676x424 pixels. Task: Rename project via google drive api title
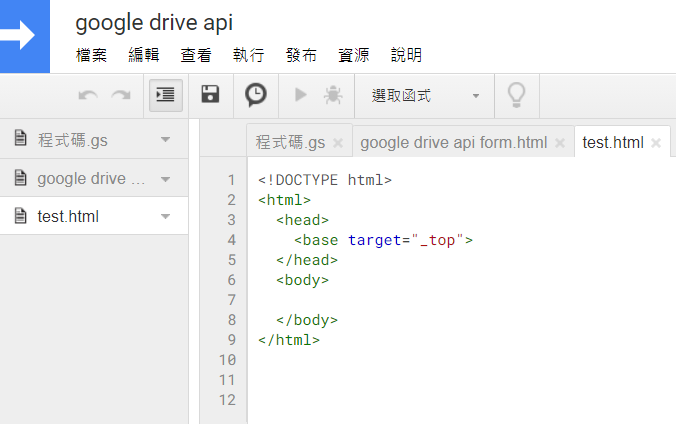point(154,23)
